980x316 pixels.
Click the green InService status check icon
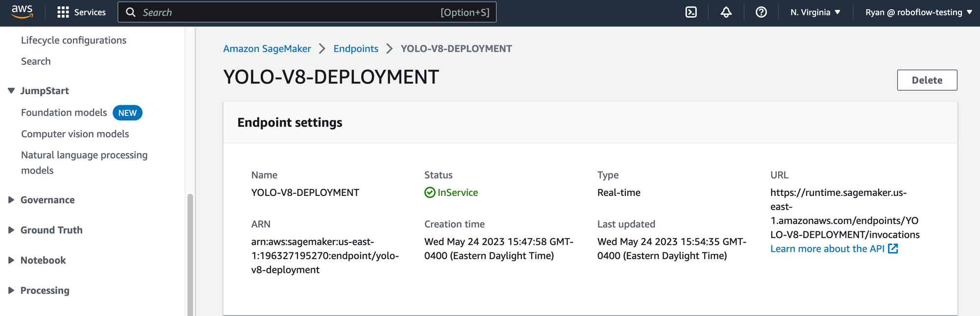[430, 193]
